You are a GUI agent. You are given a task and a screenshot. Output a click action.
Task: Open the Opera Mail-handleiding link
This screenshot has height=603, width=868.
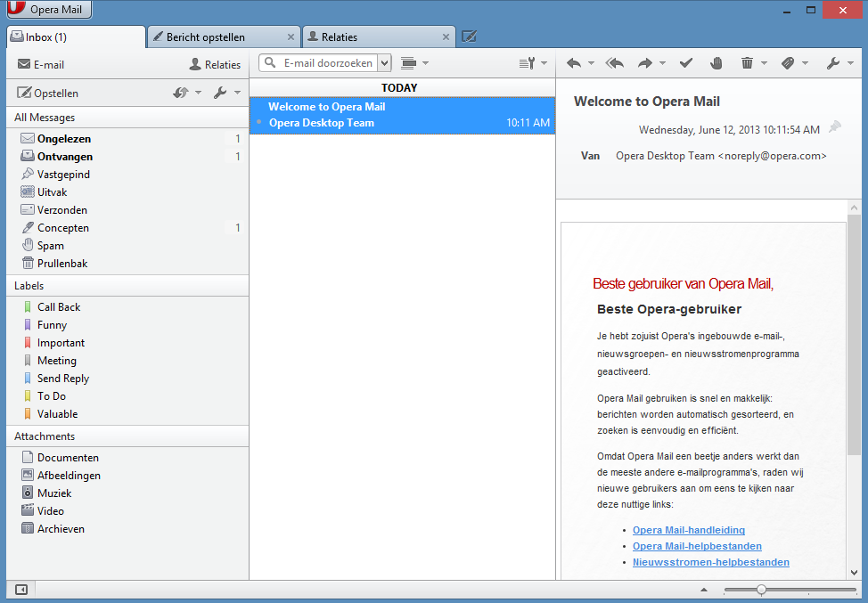(x=688, y=530)
